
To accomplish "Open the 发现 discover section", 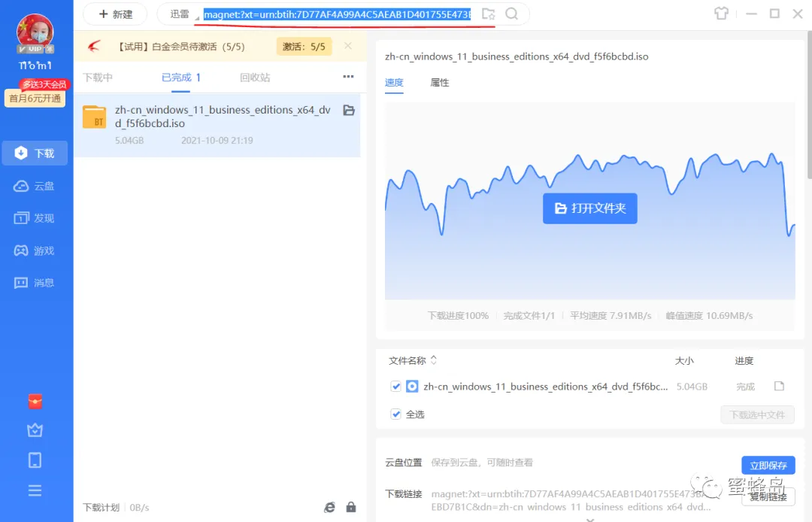I will click(x=35, y=218).
